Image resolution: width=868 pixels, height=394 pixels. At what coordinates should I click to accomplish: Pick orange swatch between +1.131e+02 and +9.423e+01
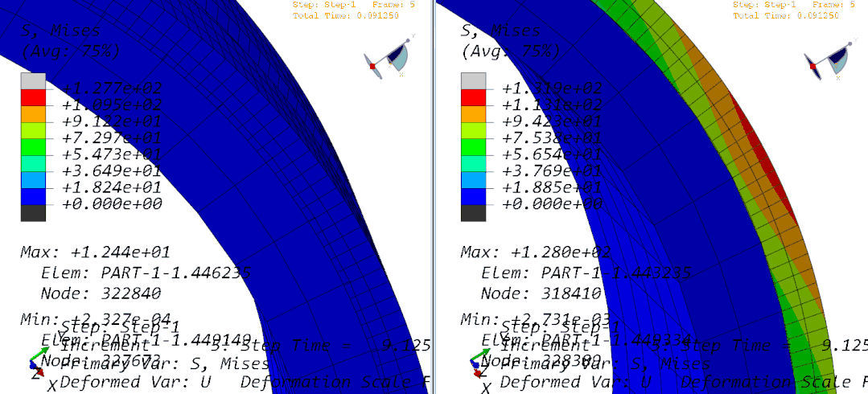[473, 113]
